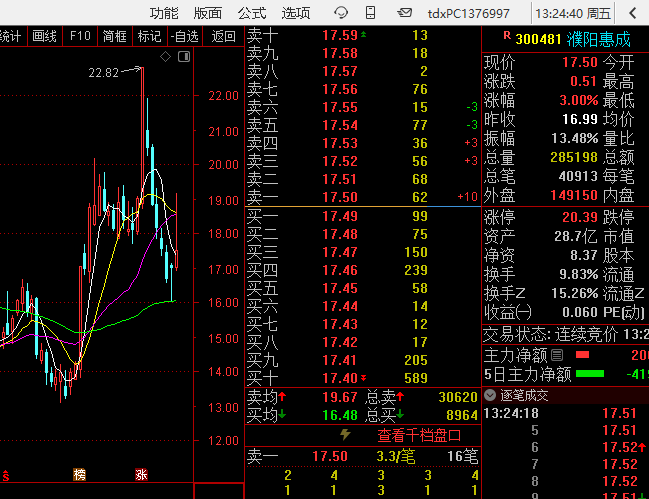The image size is (649, 499).
Task: Click the 换手 value 9.83%
Action: point(579,274)
